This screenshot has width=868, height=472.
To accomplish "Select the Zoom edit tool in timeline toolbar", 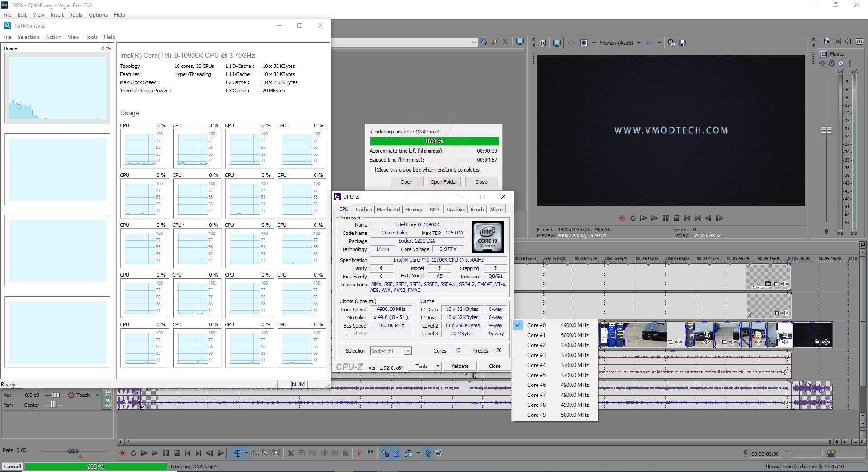I will (x=277, y=453).
